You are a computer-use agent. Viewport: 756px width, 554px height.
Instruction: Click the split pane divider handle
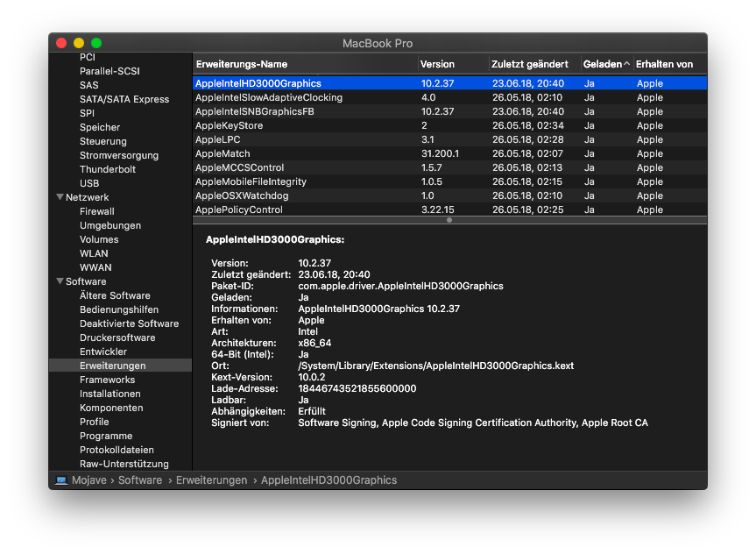(x=449, y=220)
